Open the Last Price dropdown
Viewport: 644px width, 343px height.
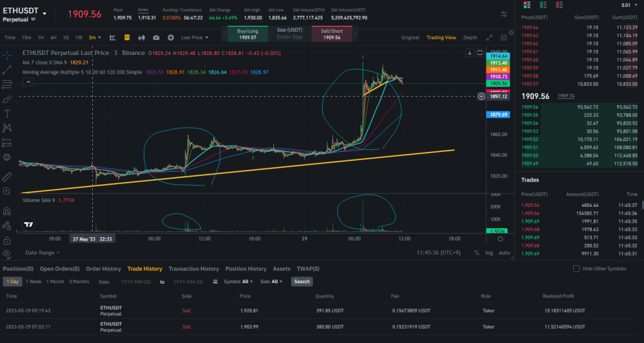pos(195,37)
